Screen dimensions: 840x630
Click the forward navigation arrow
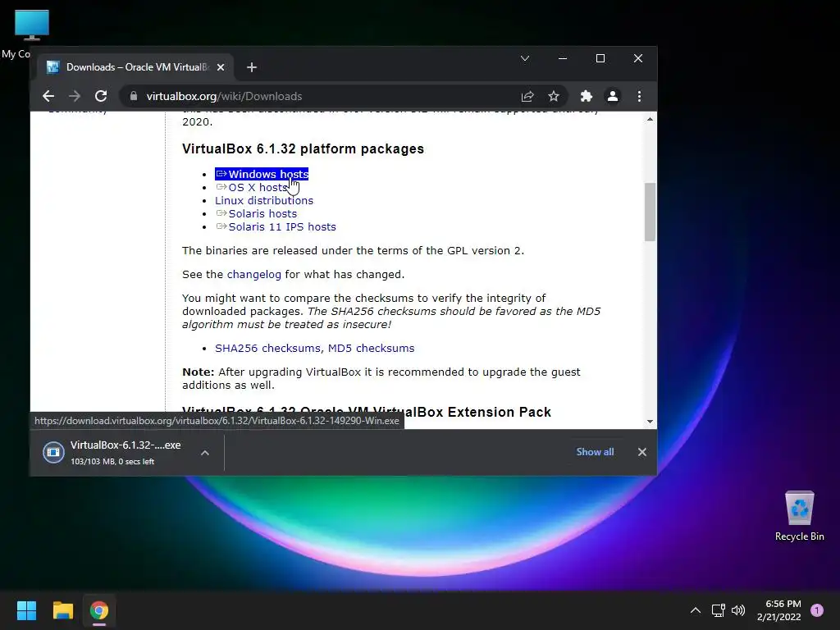[75, 97]
